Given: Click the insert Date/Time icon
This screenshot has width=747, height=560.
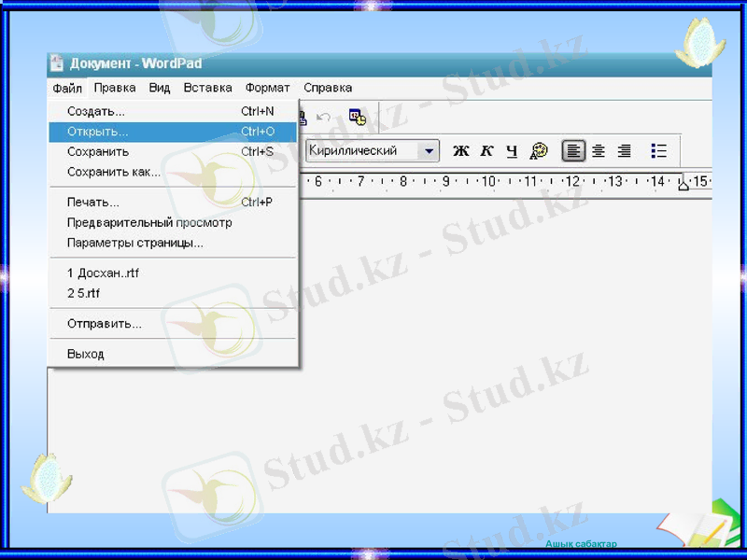Looking at the screenshot, I should 356,116.
